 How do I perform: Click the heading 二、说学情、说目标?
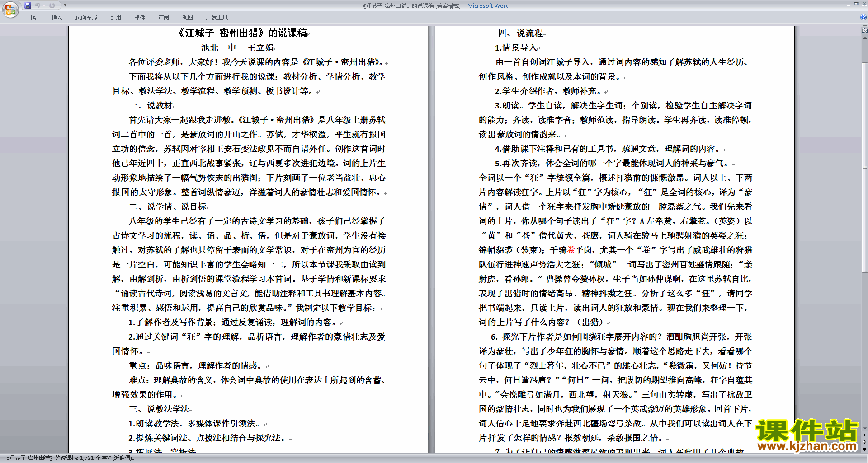tap(168, 206)
